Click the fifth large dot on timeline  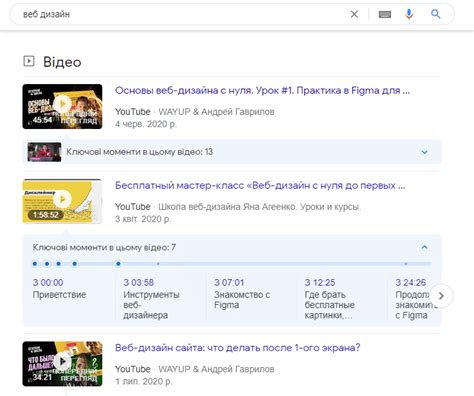(118, 264)
